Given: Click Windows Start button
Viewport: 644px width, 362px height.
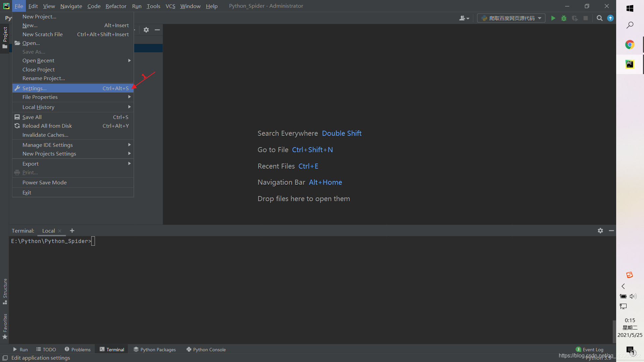Looking at the screenshot, I should coord(630,8).
